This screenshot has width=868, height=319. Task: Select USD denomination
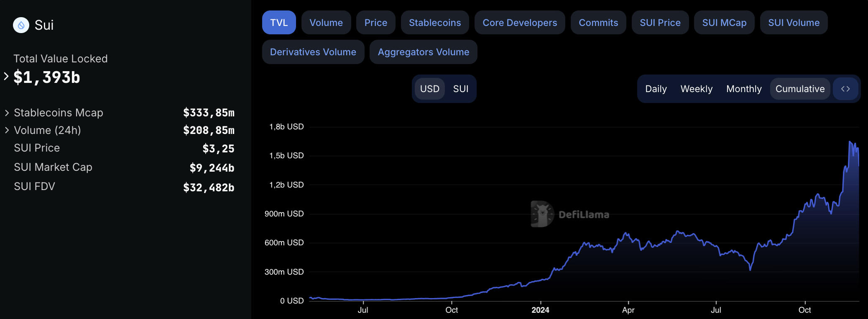point(429,89)
